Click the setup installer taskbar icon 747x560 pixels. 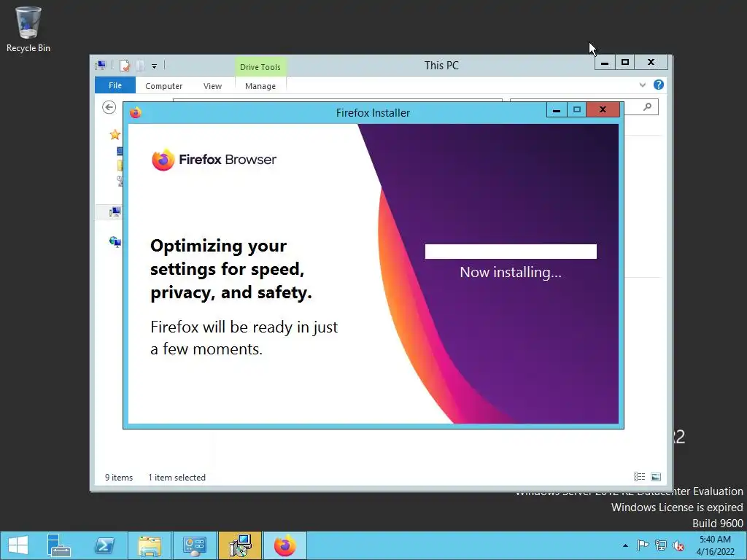240,545
